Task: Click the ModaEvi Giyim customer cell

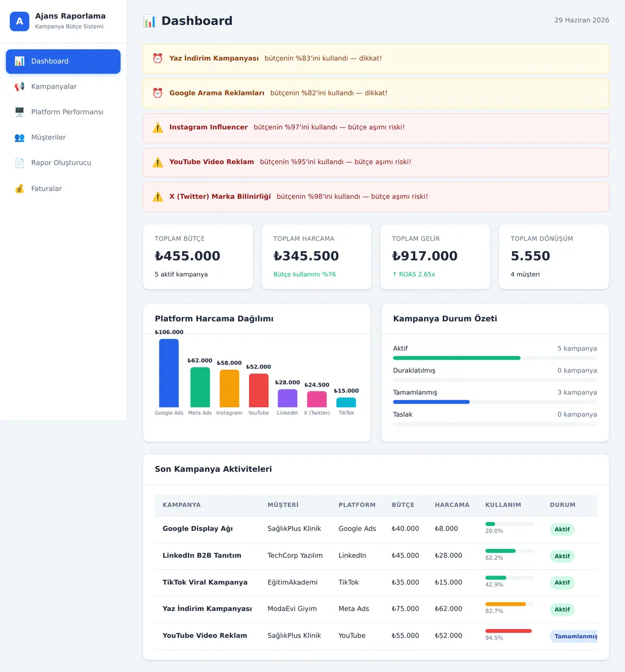Action: [292, 608]
